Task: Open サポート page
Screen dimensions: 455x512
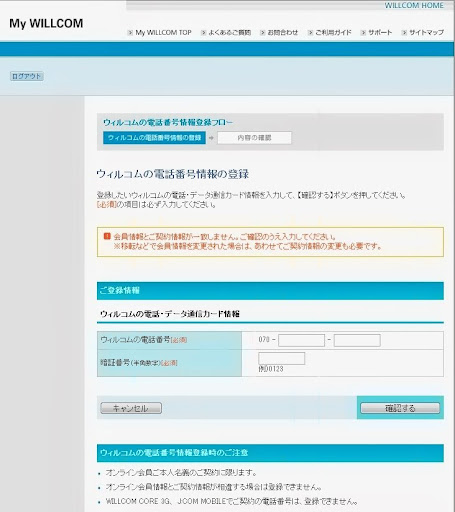Action: coord(380,32)
